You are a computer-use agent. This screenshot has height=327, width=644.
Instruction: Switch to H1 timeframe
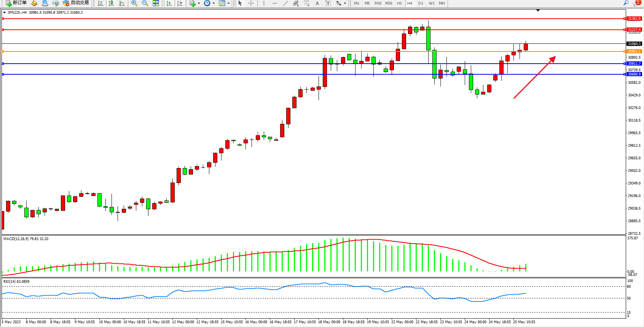pos(399,3)
